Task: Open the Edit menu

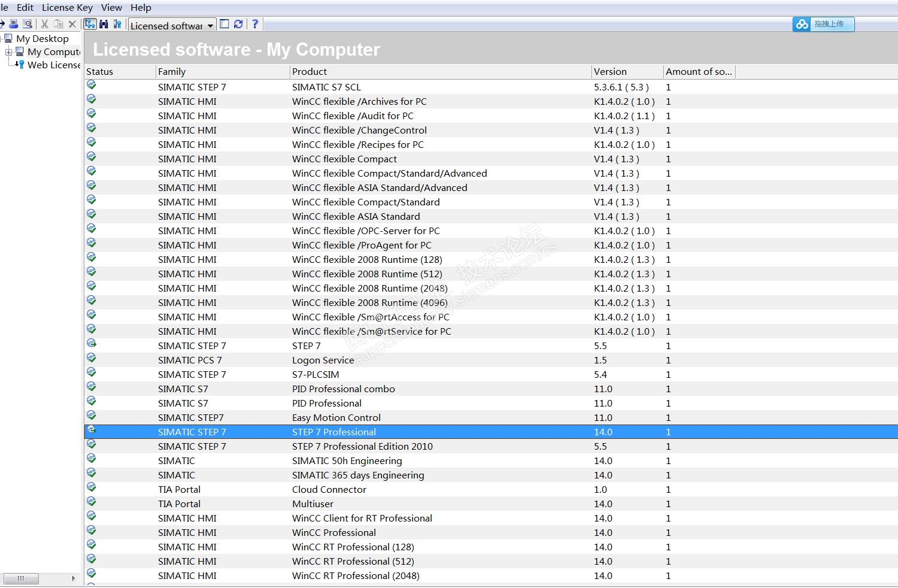Action: pyautogui.click(x=25, y=7)
